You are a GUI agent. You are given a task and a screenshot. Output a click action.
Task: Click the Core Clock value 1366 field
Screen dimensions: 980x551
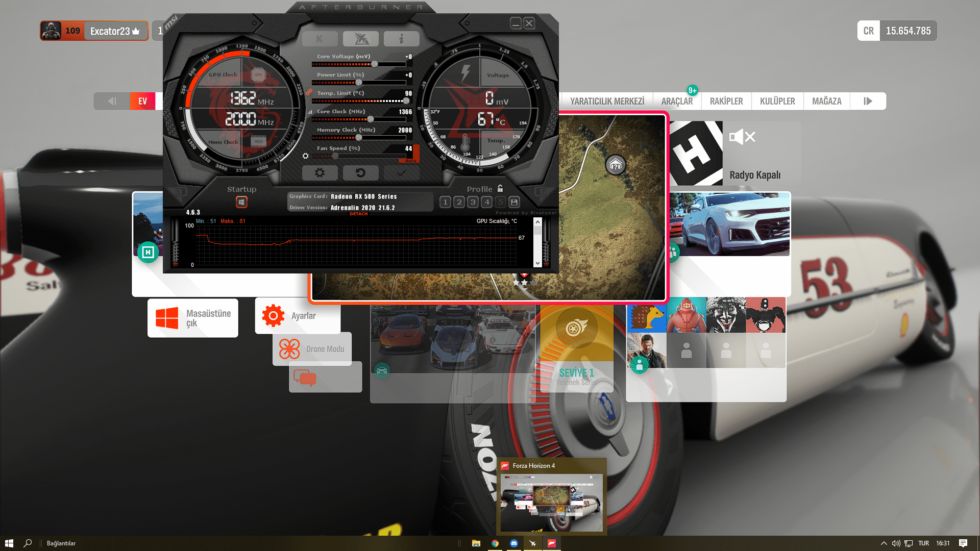[x=405, y=112]
